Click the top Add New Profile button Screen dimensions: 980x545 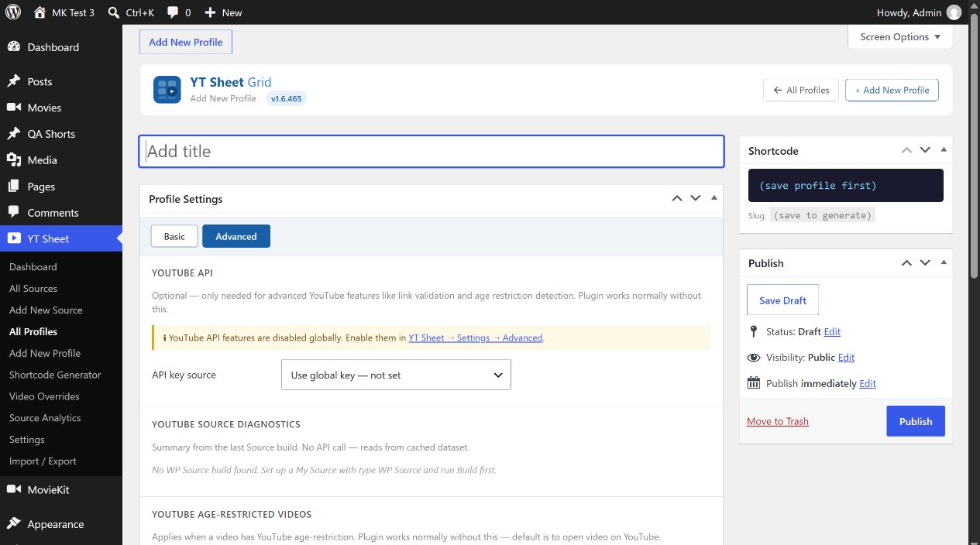pyautogui.click(x=186, y=42)
